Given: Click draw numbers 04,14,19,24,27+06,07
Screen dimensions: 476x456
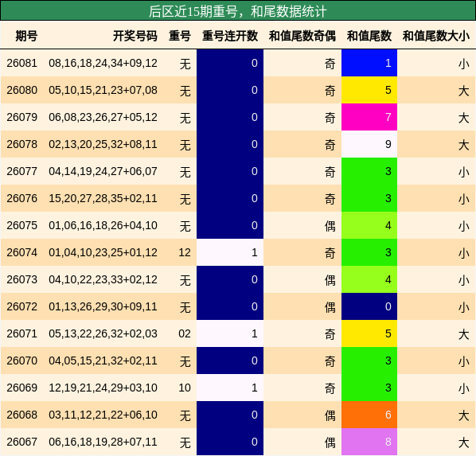Looking at the screenshot, I should (103, 171).
